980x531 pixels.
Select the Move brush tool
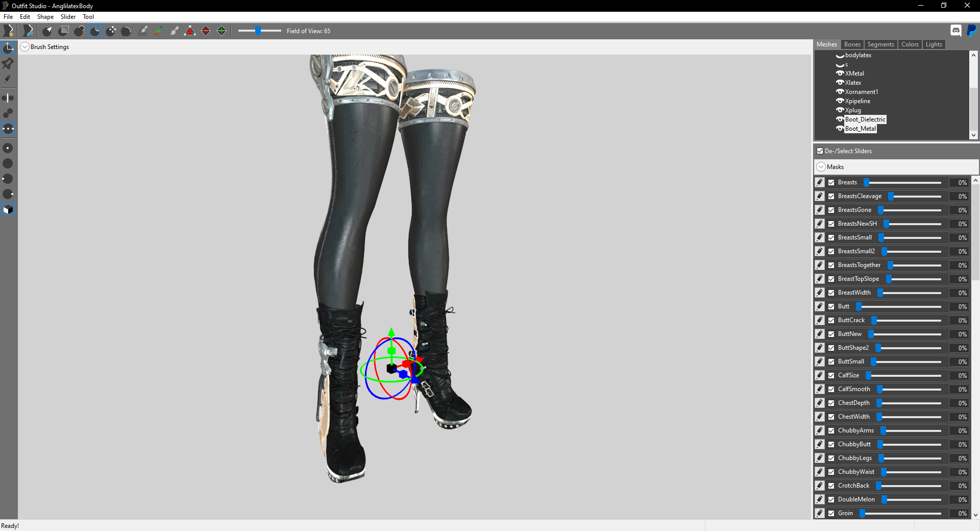[x=111, y=31]
